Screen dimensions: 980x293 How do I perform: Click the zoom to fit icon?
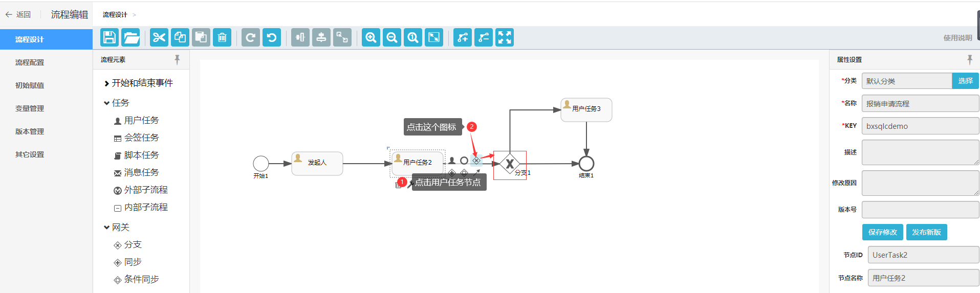[434, 37]
